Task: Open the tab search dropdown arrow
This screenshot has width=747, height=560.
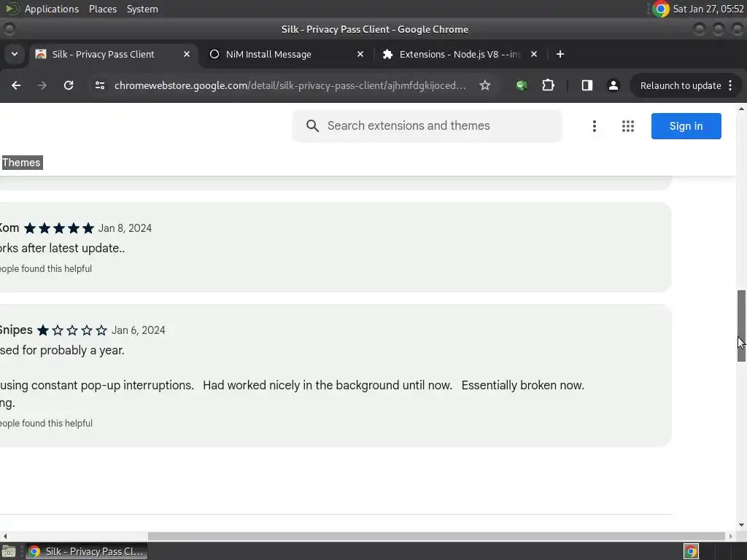Action: tap(15, 54)
